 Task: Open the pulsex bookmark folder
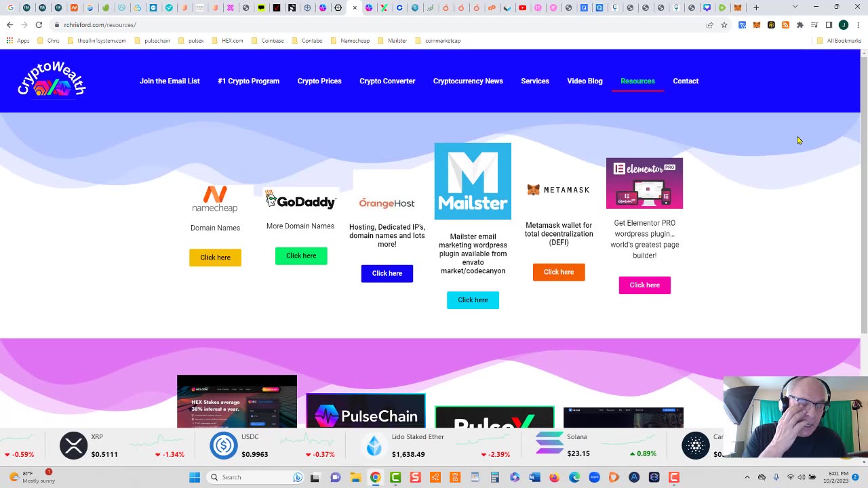point(191,41)
